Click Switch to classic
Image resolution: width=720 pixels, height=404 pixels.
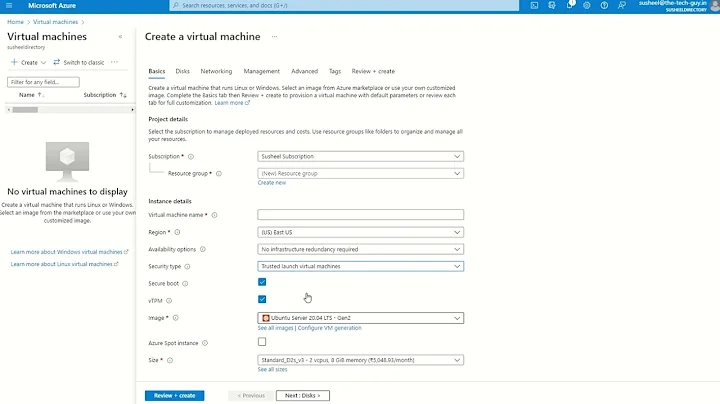coord(79,62)
